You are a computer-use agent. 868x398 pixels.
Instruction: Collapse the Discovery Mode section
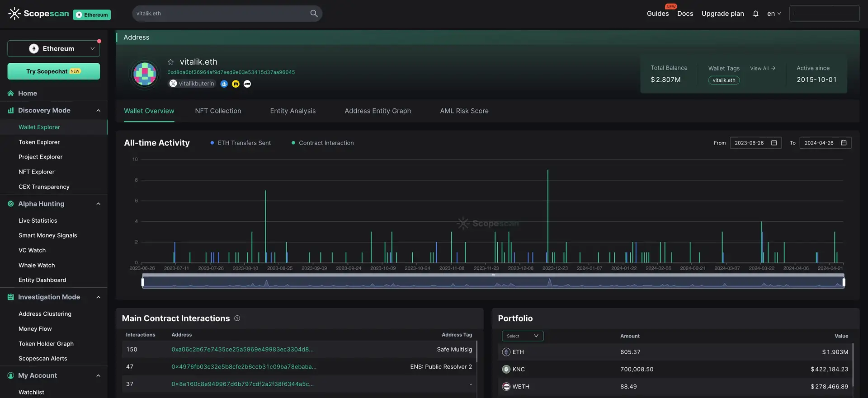98,111
